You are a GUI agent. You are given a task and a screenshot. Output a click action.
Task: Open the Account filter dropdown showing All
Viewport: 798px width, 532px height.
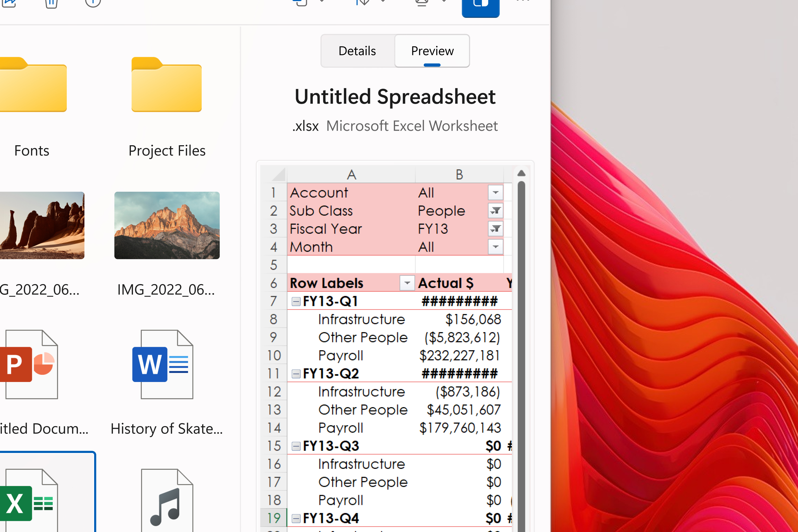[x=495, y=192]
